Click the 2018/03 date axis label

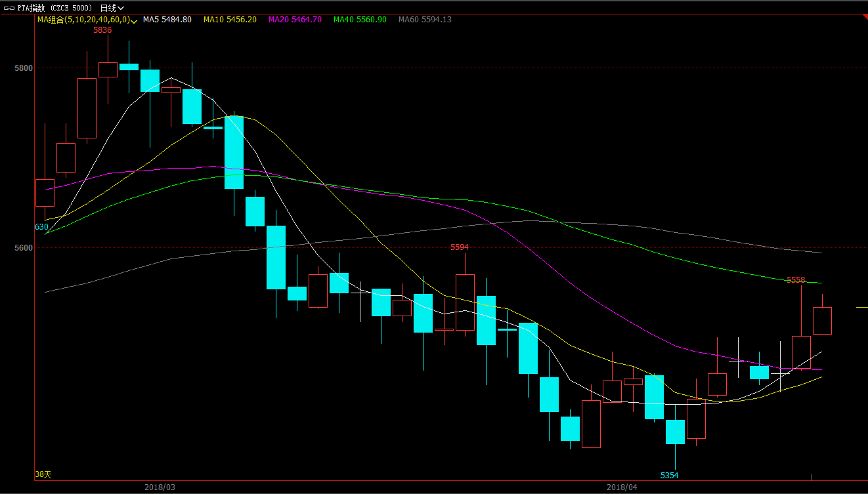pos(160,487)
